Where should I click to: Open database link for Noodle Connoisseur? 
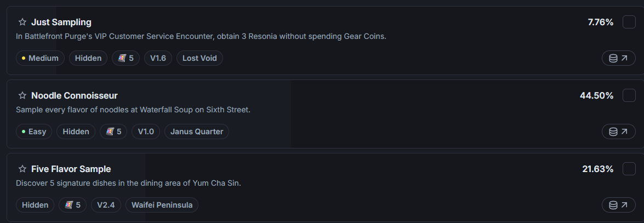coord(618,131)
